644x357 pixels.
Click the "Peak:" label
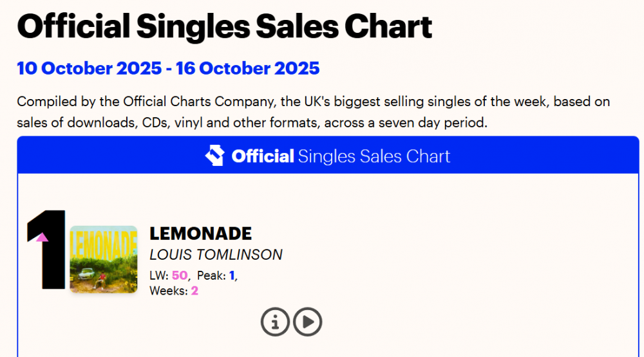[x=211, y=275]
